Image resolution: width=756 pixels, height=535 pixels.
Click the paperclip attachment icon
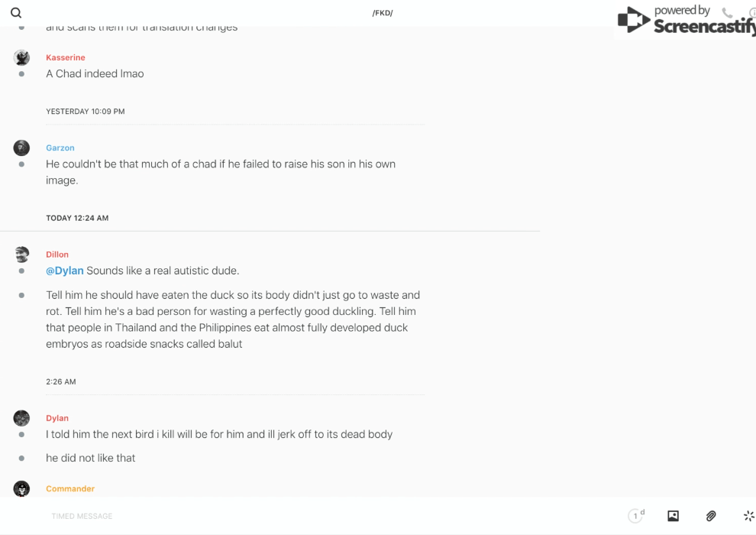point(711,516)
